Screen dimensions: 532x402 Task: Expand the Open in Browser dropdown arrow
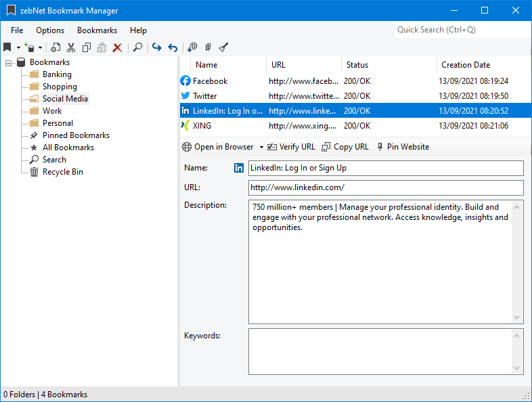coord(261,147)
